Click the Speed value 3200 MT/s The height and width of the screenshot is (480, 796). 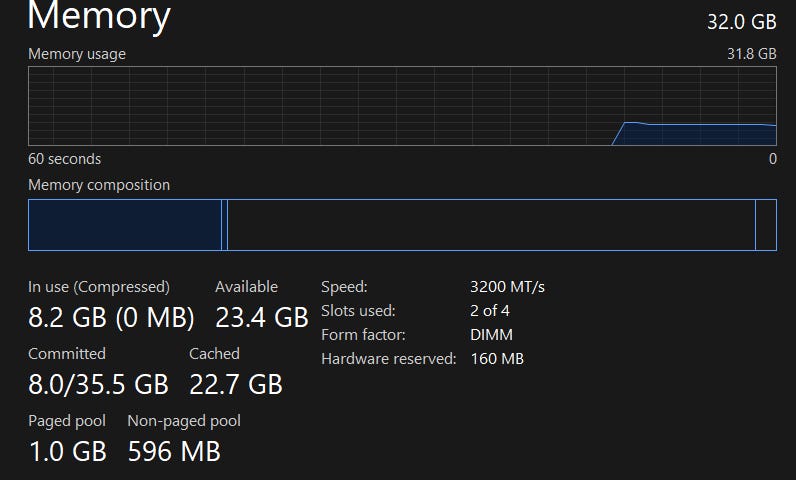[x=507, y=287]
